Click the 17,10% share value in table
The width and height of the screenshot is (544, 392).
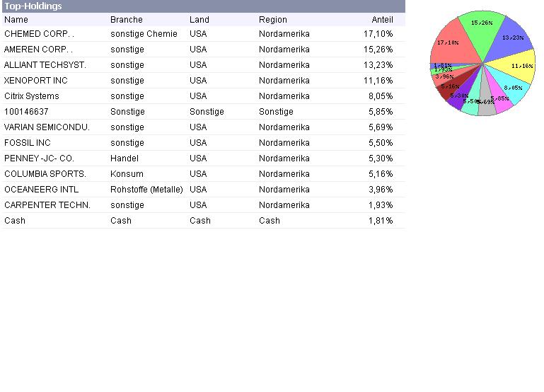[x=378, y=34]
